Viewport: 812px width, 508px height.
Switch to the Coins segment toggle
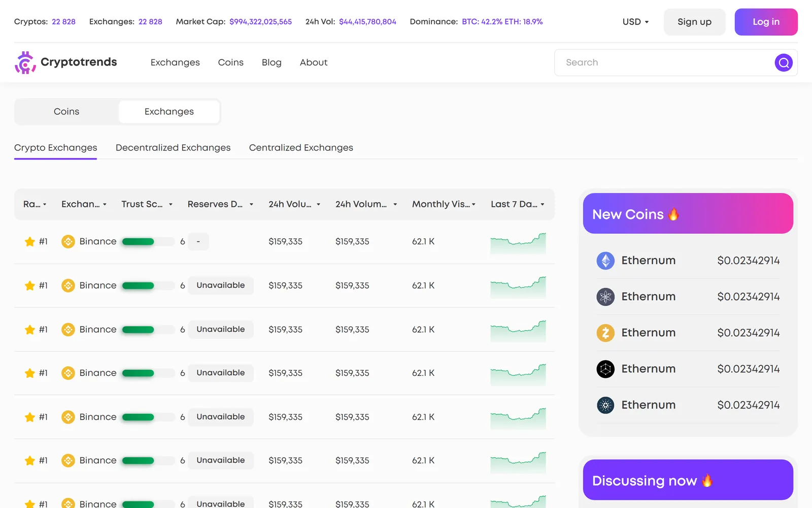click(x=66, y=112)
